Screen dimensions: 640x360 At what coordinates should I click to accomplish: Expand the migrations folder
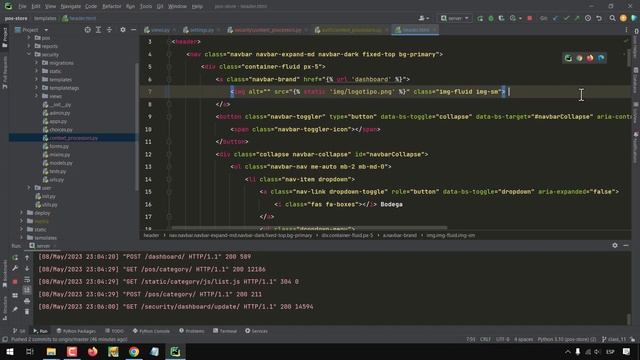[36, 63]
